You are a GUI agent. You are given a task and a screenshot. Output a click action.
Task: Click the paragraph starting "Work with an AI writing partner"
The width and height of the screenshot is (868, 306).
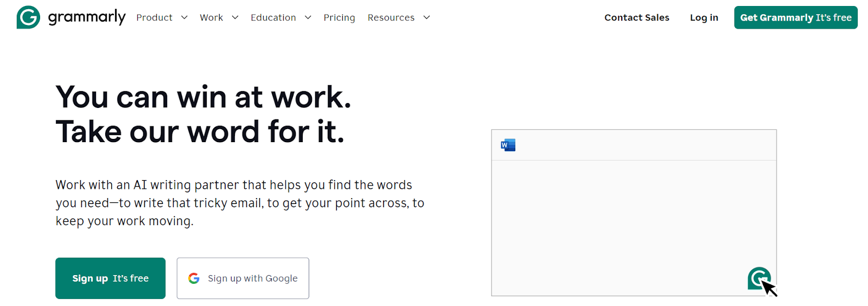(x=240, y=203)
